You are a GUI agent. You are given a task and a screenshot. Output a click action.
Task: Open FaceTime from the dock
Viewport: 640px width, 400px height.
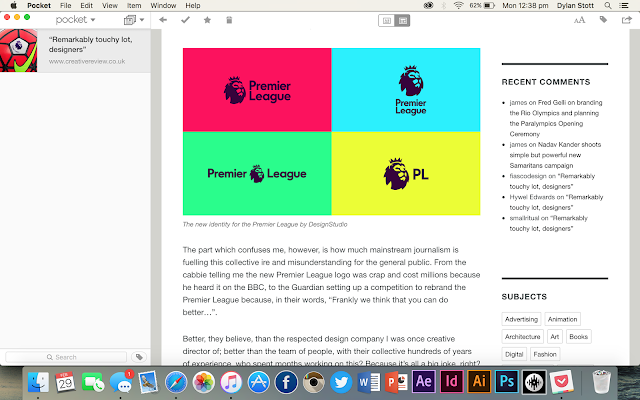tap(93, 382)
